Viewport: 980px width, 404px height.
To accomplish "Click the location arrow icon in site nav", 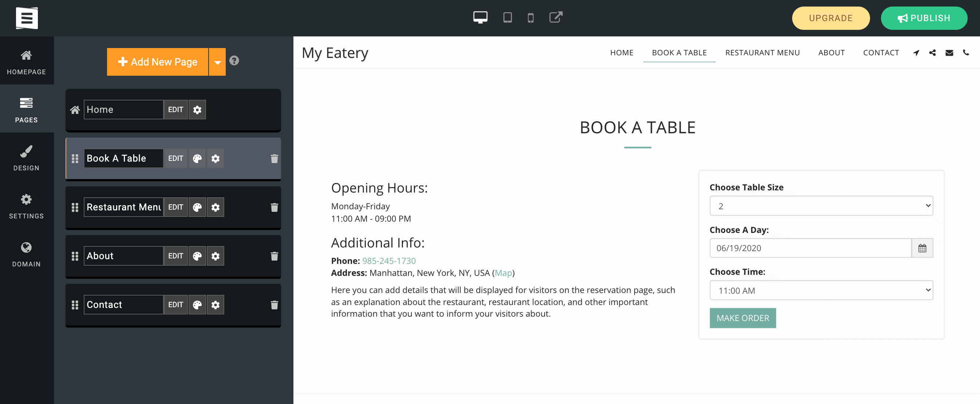I will pos(916,53).
